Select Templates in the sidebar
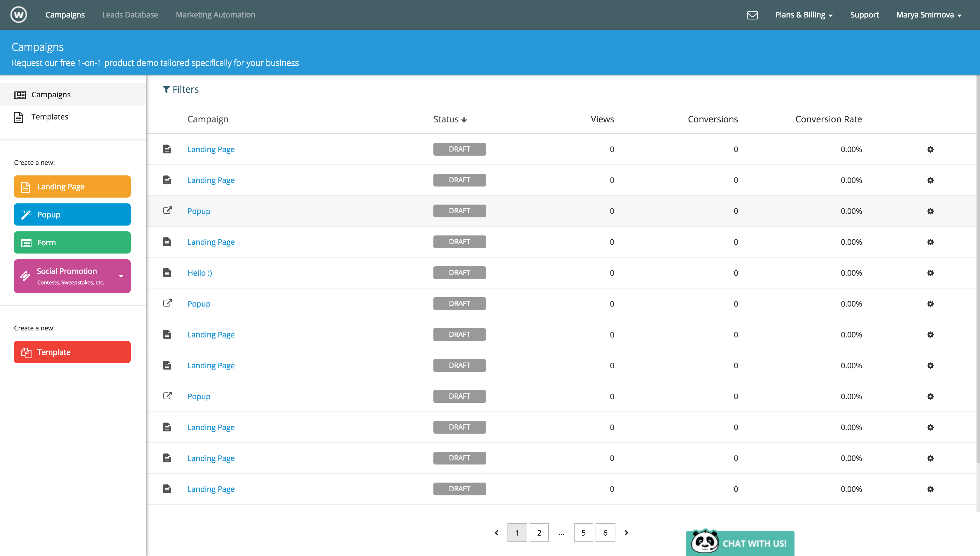The image size is (980, 556). tap(73, 117)
